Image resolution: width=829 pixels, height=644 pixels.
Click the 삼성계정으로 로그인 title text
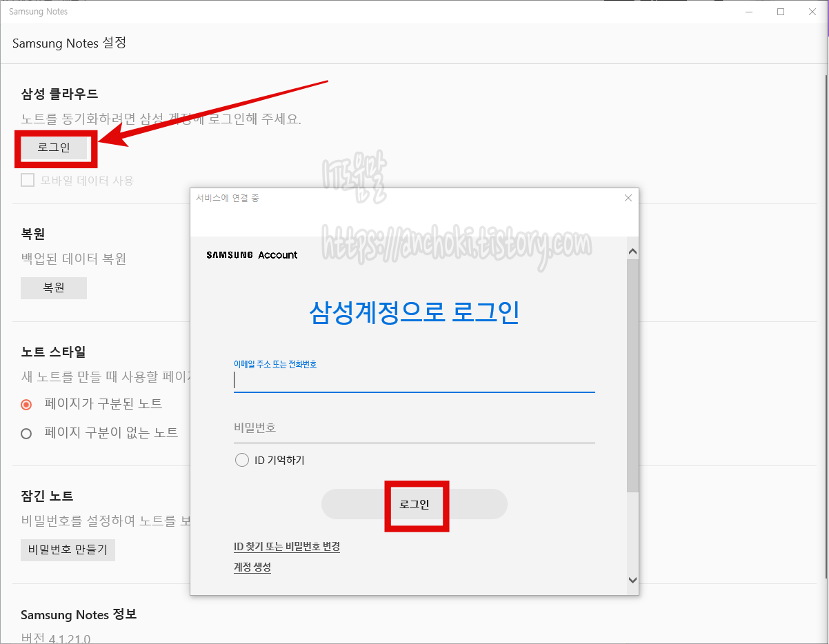(414, 312)
